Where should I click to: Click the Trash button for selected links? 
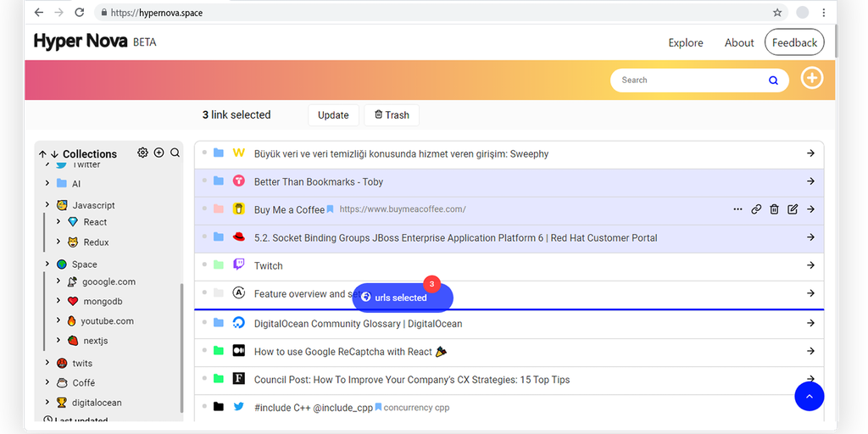coord(392,115)
